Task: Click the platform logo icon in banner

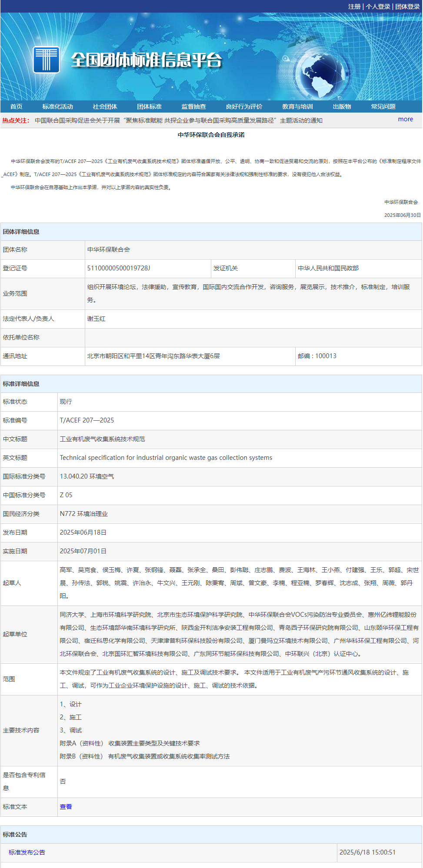Action: pyautogui.click(x=46, y=60)
